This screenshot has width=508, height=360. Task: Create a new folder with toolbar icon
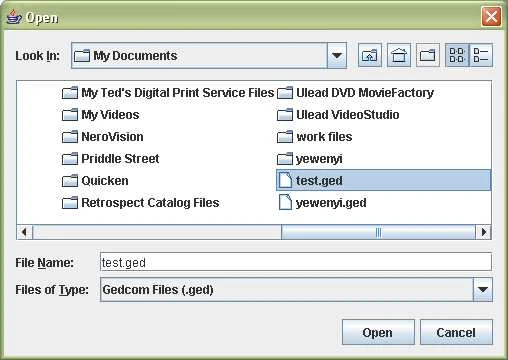[x=428, y=55]
